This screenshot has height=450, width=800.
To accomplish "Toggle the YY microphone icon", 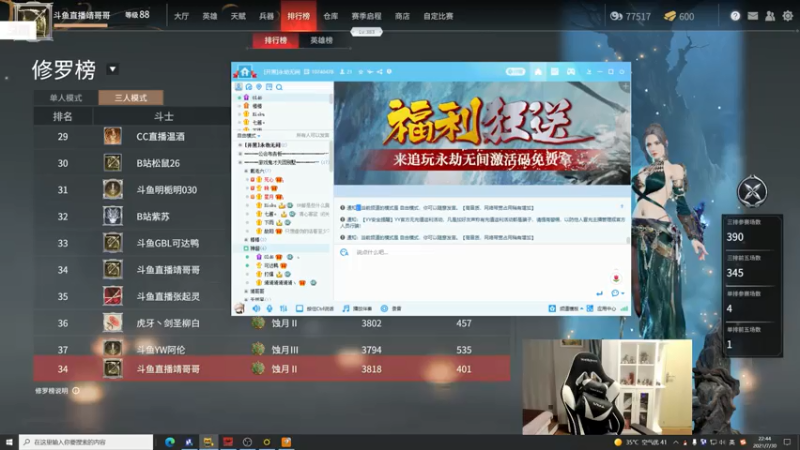I will 269,308.
